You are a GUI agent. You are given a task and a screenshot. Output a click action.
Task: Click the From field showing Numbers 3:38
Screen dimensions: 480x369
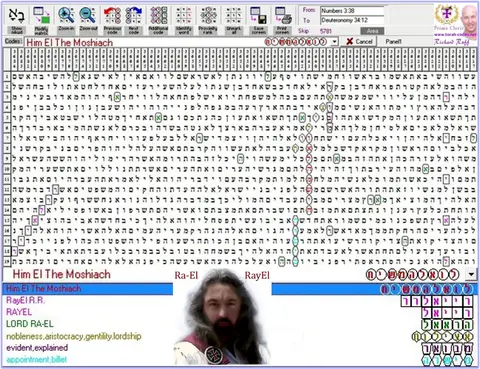tap(352, 11)
